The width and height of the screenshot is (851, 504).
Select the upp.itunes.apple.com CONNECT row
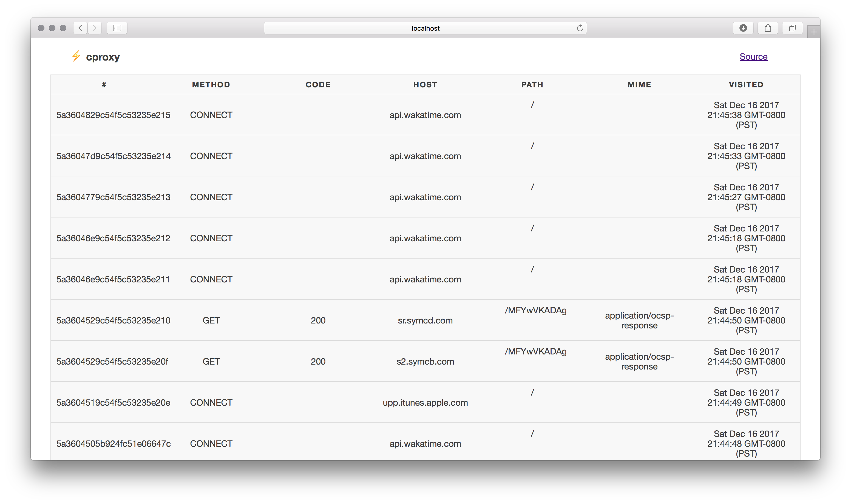point(425,402)
